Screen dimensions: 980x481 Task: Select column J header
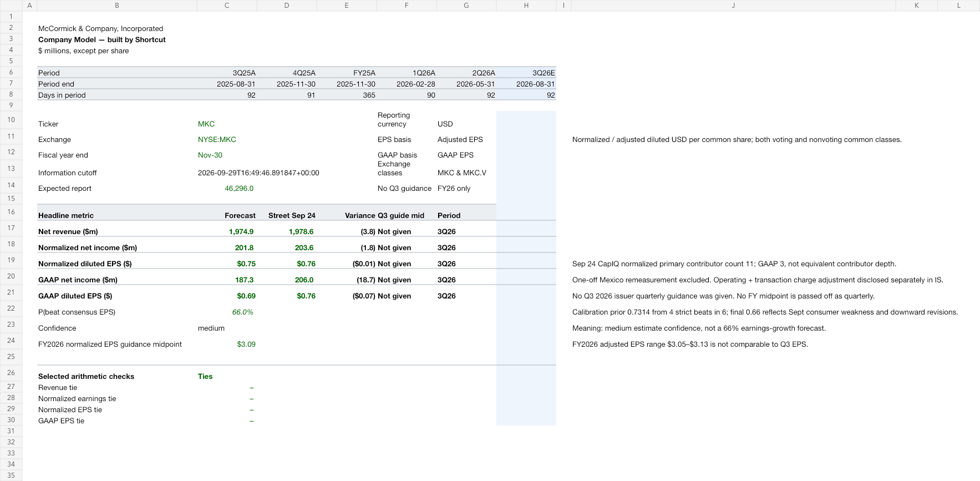coord(733,6)
